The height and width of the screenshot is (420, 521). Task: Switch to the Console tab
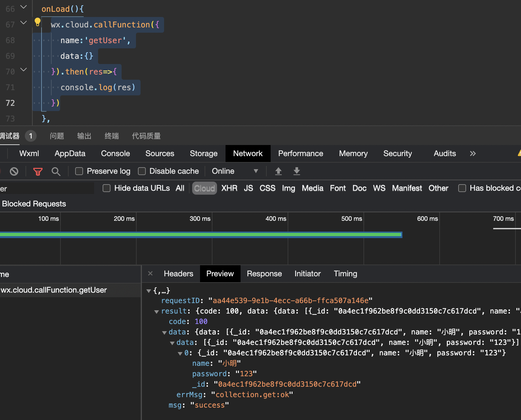115,153
